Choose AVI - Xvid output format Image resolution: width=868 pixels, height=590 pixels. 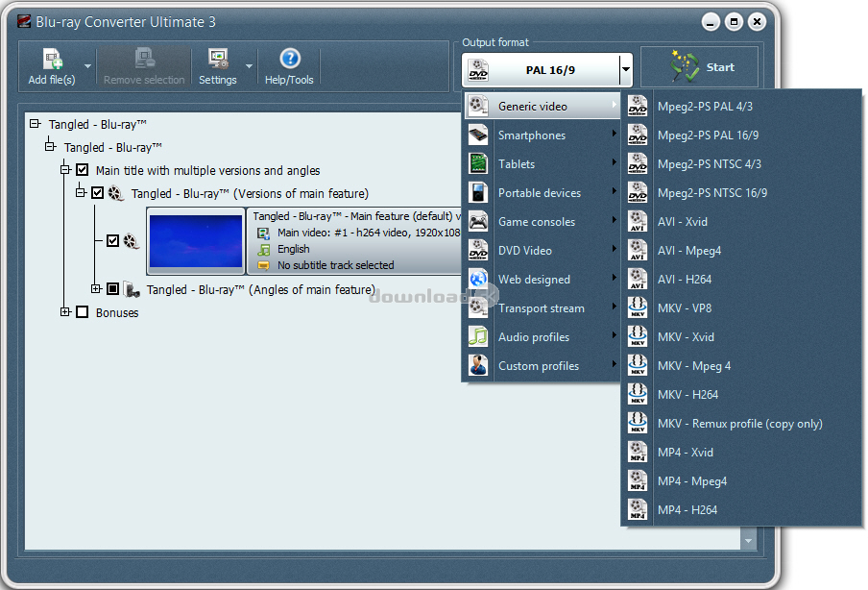point(682,222)
